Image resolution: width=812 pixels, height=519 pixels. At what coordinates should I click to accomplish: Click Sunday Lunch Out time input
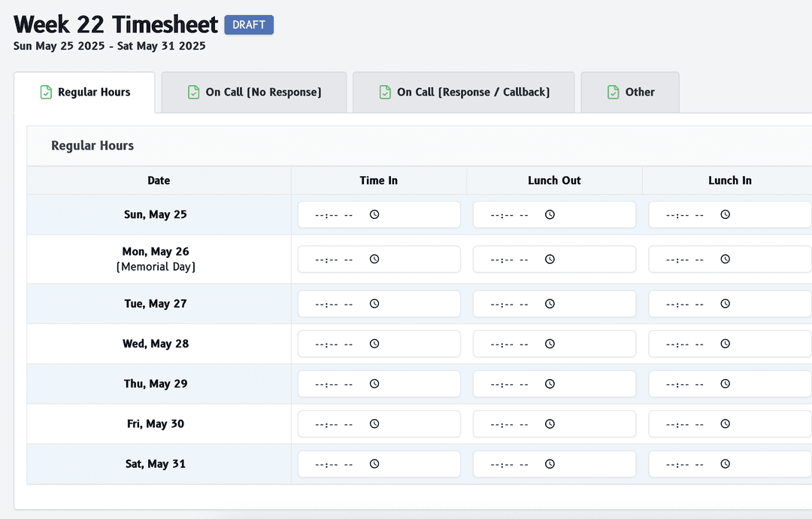(x=510, y=214)
